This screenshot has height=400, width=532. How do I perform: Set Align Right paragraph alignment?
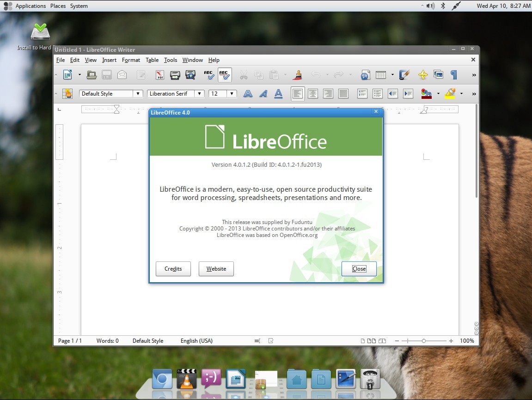[328, 94]
